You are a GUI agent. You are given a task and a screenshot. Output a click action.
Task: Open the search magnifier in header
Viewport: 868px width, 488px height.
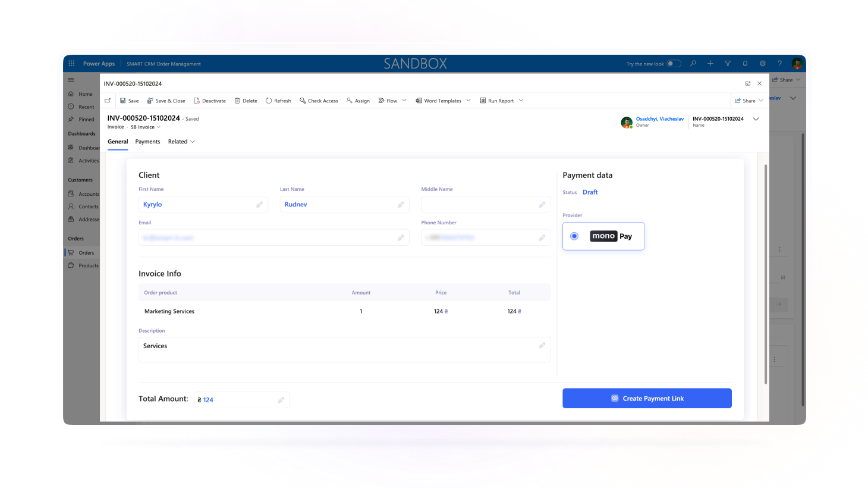693,64
